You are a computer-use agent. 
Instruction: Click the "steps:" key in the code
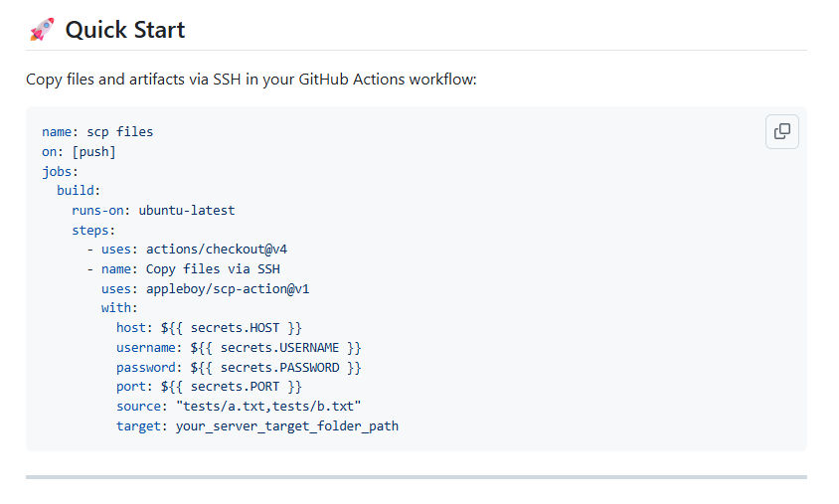[x=93, y=230]
